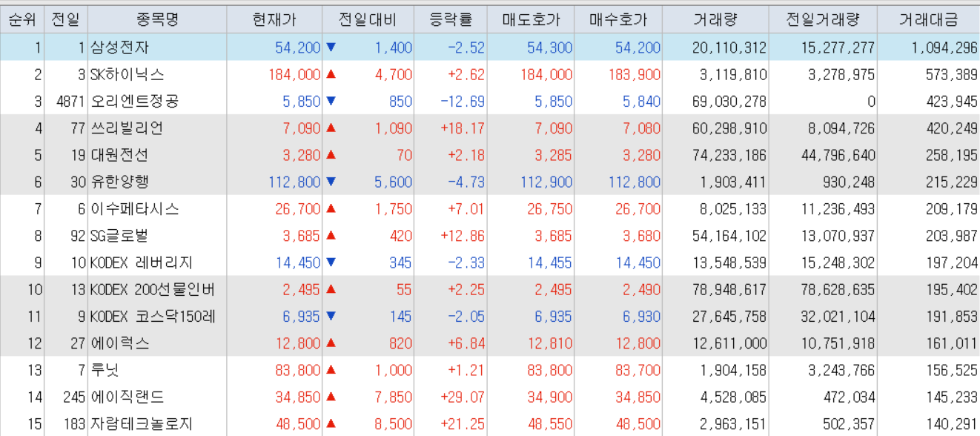The image size is (980, 436).
Task: Click the up arrow beside SK하이닉스 price
Action: (331, 74)
